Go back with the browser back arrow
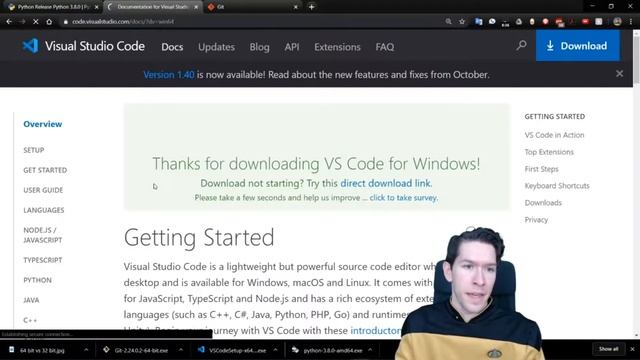The height and width of the screenshot is (360, 640). (9, 22)
